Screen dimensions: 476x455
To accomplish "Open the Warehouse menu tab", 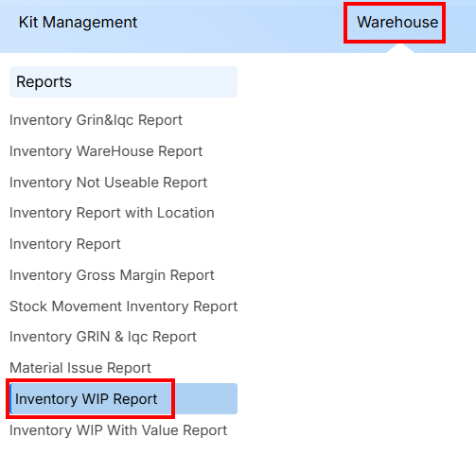I will point(397,23).
